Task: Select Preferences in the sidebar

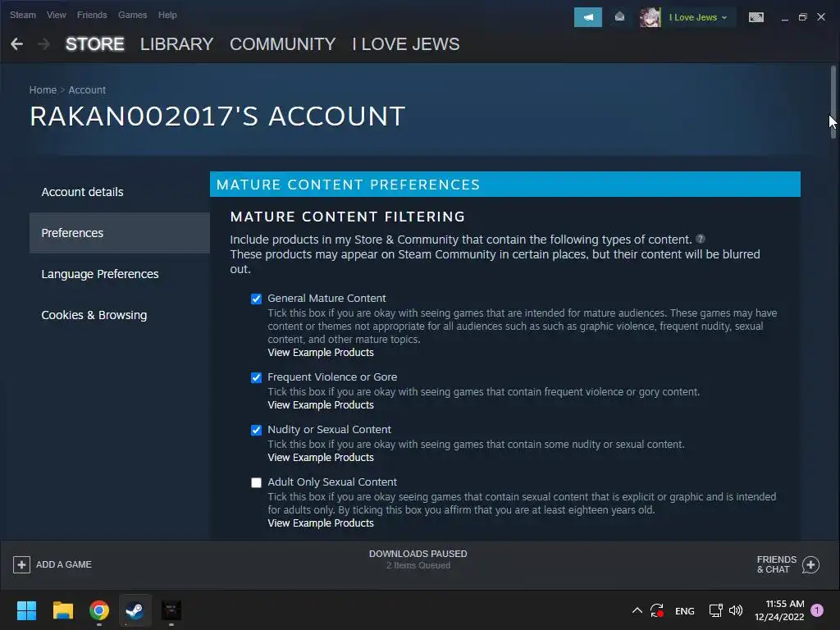Action: click(120, 233)
